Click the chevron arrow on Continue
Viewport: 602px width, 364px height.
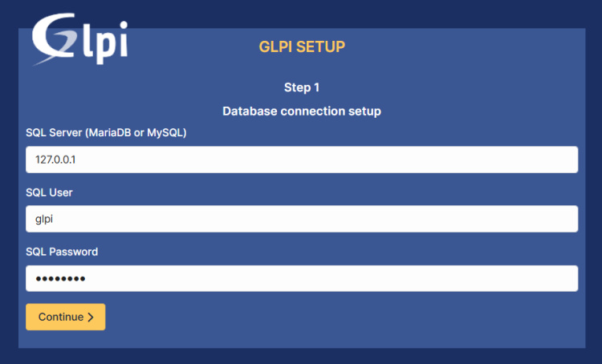tap(91, 317)
